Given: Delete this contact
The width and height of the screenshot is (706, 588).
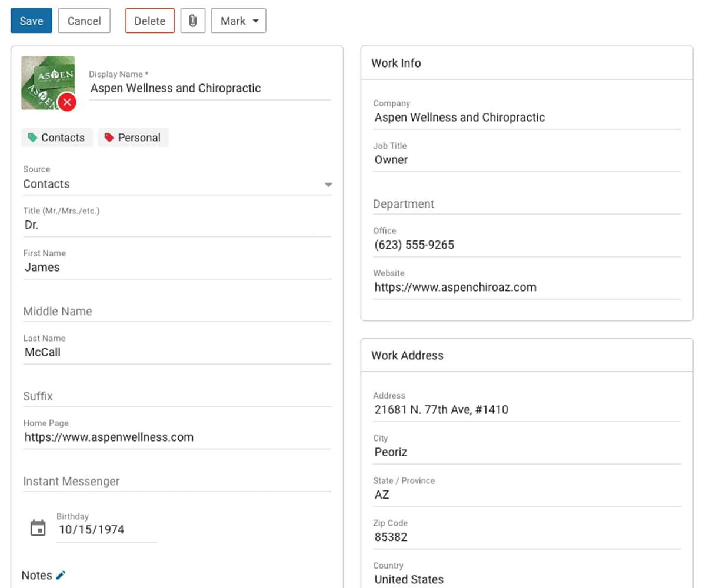Looking at the screenshot, I should (149, 20).
